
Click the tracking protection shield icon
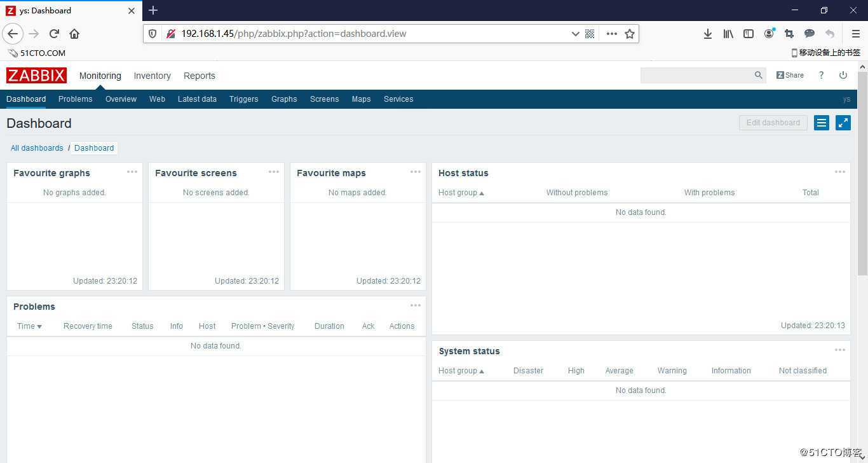153,34
